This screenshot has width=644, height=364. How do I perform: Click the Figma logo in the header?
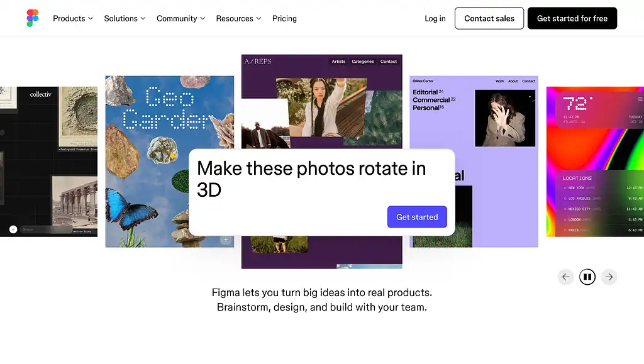[x=33, y=18]
